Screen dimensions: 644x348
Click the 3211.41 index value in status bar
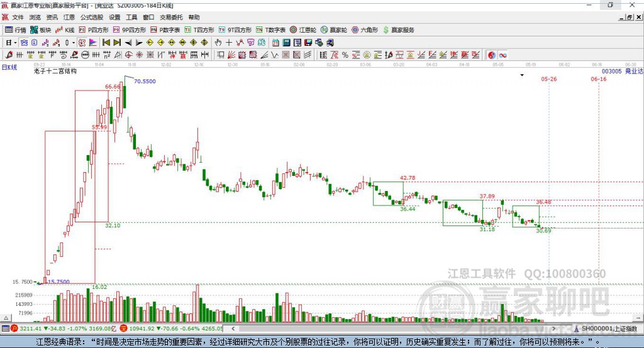tap(30, 329)
